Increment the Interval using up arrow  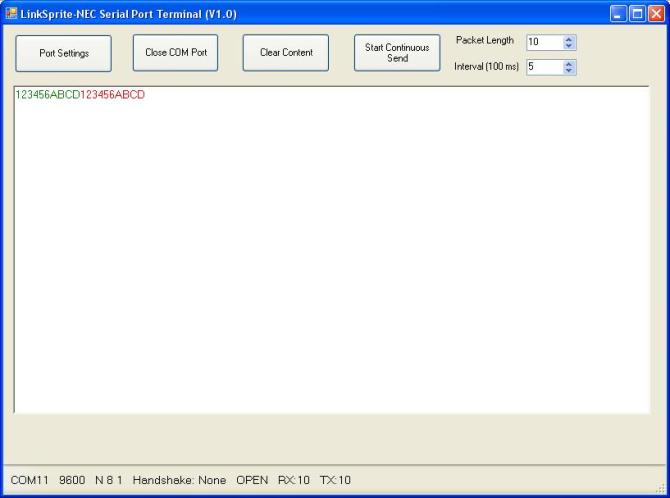569,63
